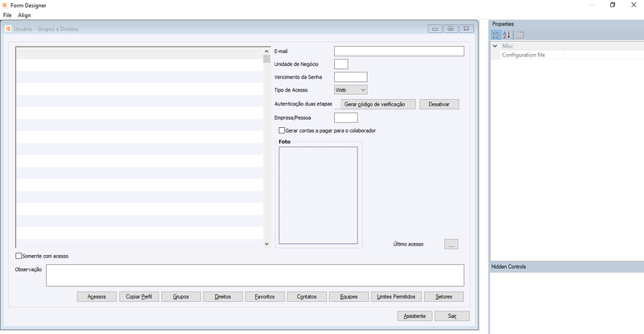
Task: Click the Property Pages icon in Properties
Action: pos(520,35)
